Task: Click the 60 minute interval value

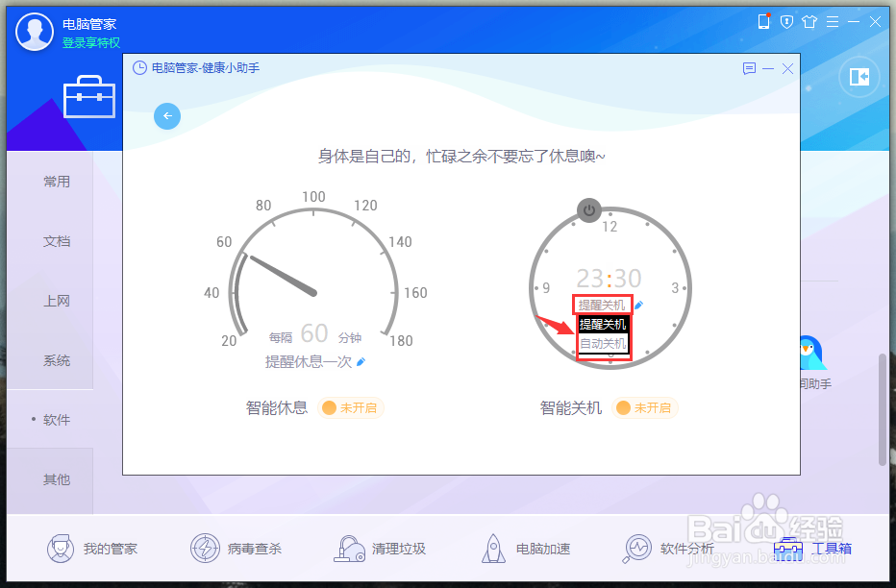Action: [314, 333]
